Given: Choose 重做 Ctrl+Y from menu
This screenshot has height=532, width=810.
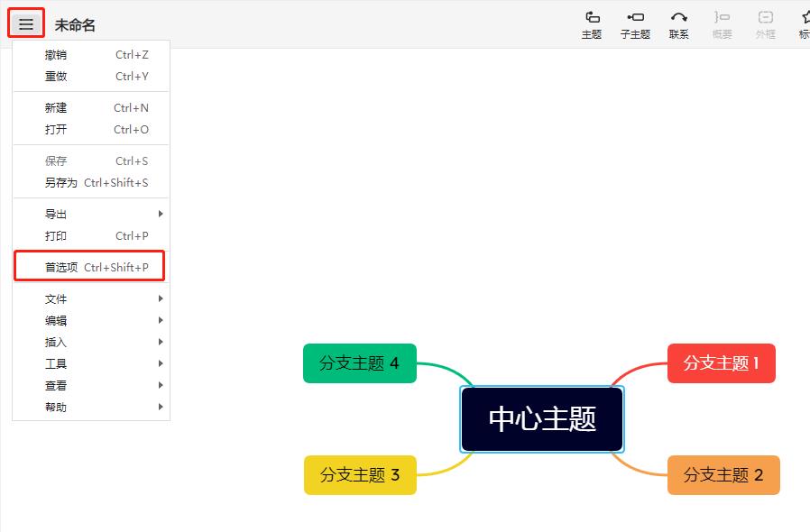Looking at the screenshot, I should pos(91,77).
